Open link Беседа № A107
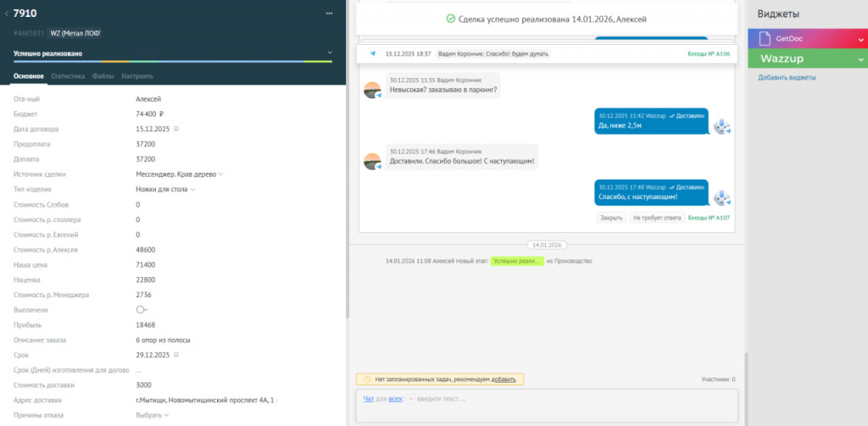The width and height of the screenshot is (868, 426). (709, 218)
